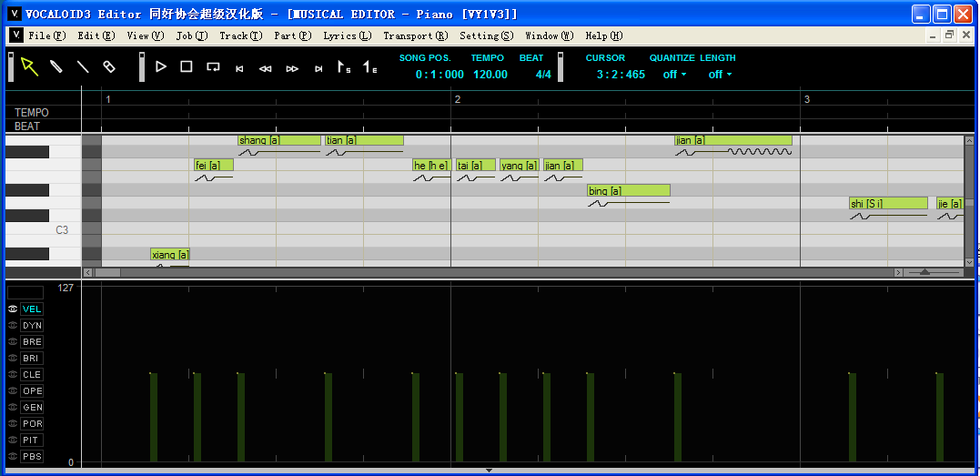
Task: Toggle the eye icon beside POR
Action: [13, 423]
